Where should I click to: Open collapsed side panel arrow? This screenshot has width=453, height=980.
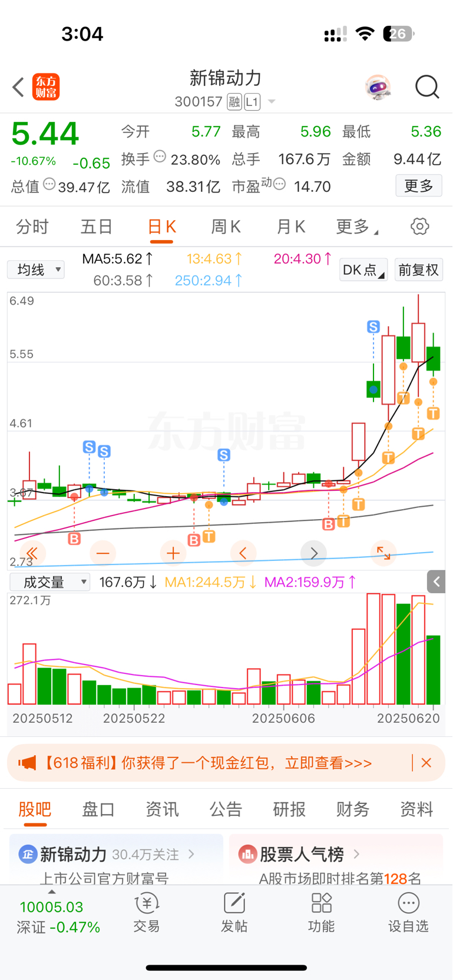click(436, 582)
